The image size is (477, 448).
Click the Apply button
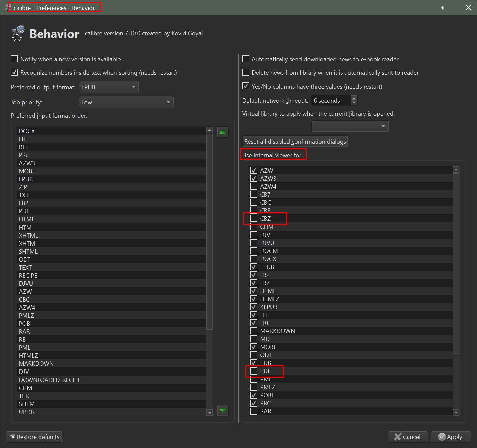pyautogui.click(x=450, y=437)
